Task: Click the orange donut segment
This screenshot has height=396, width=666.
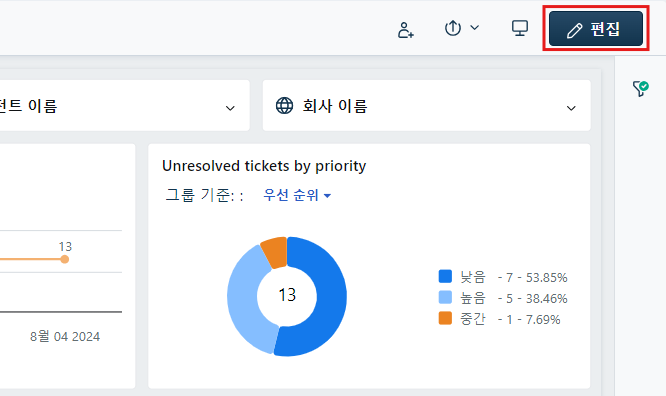Action: (x=275, y=252)
